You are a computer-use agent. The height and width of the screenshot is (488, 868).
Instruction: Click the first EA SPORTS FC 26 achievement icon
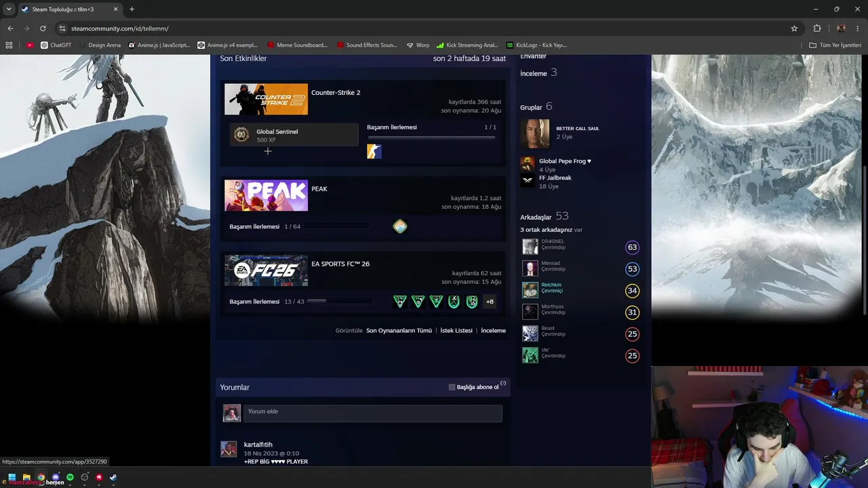[x=400, y=302]
